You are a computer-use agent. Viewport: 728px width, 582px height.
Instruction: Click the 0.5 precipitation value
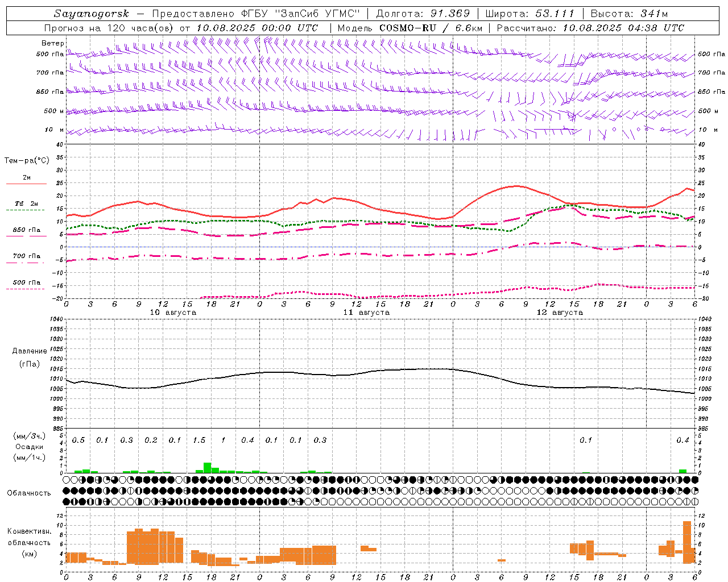point(78,440)
